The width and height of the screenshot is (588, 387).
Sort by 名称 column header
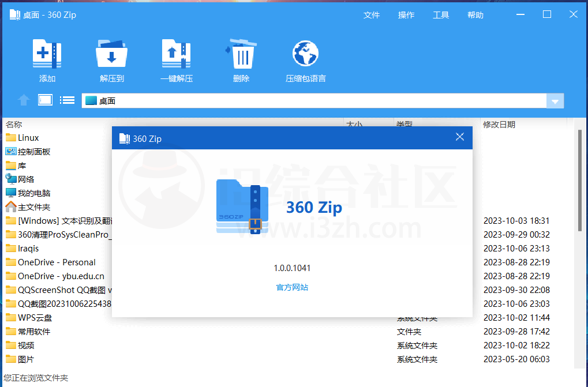[x=14, y=124]
